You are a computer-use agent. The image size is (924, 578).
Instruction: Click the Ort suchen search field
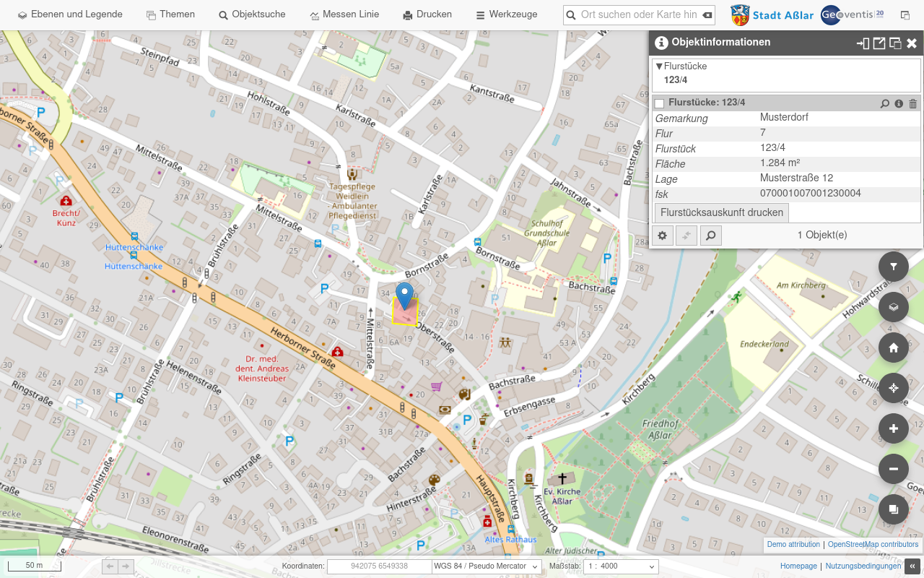pos(639,14)
